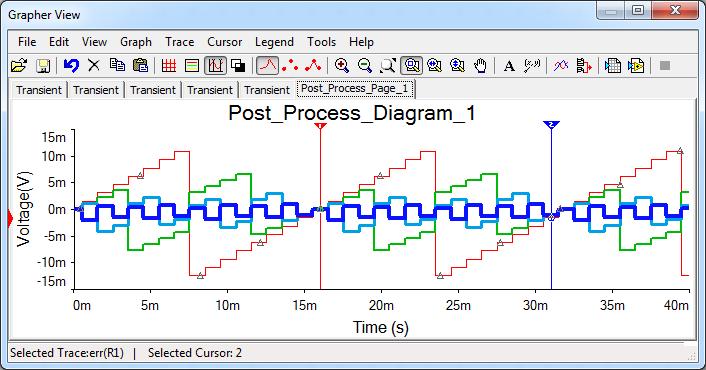The width and height of the screenshot is (706, 370).
Task: Select the Pan hand tool
Action: coord(480,66)
